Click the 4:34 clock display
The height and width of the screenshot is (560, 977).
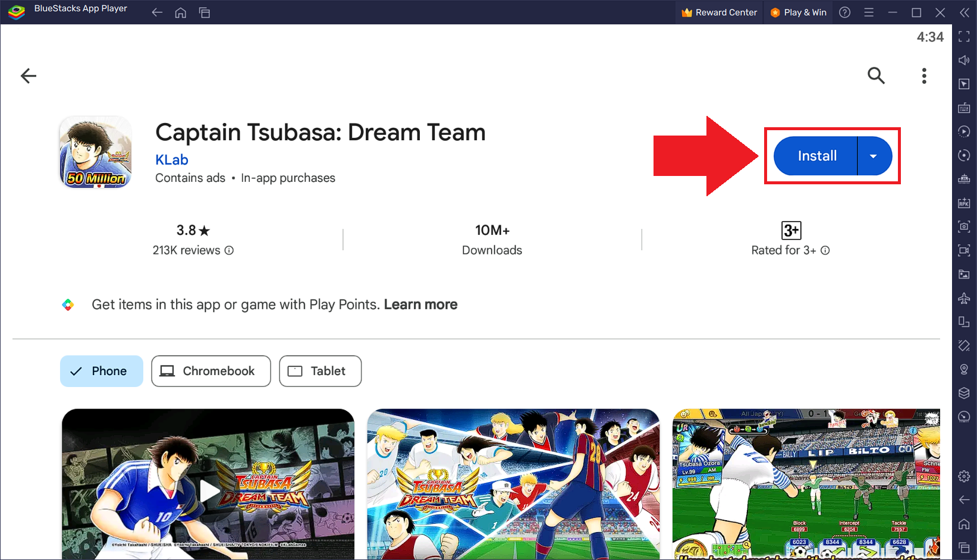pyautogui.click(x=930, y=37)
